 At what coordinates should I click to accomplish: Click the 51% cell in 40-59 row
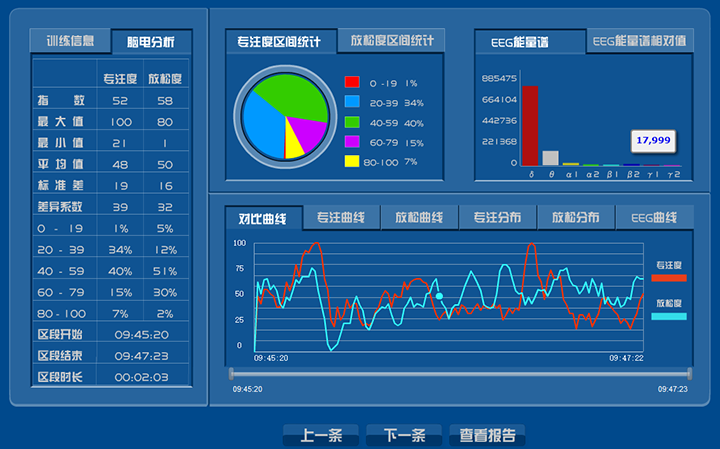tap(165, 271)
